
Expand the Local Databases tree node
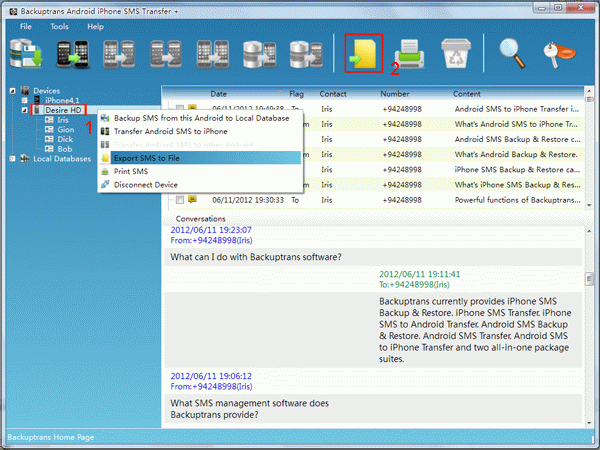coord(13,158)
